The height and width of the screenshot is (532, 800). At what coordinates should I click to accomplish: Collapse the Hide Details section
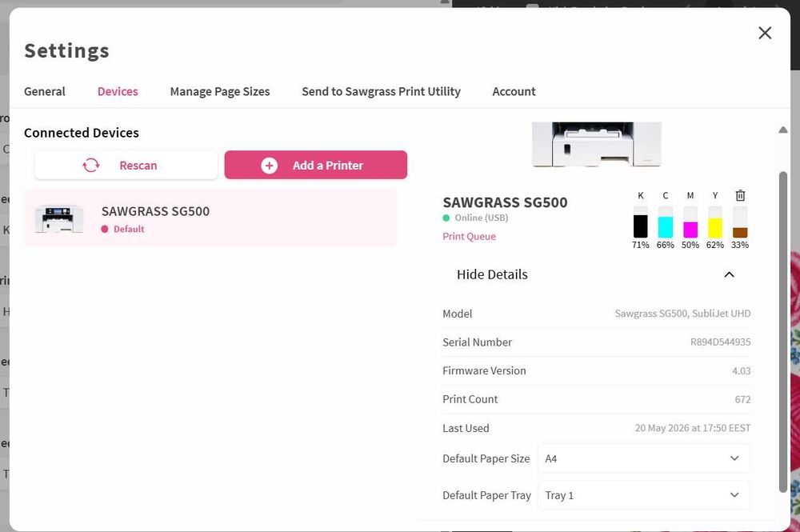(x=597, y=274)
